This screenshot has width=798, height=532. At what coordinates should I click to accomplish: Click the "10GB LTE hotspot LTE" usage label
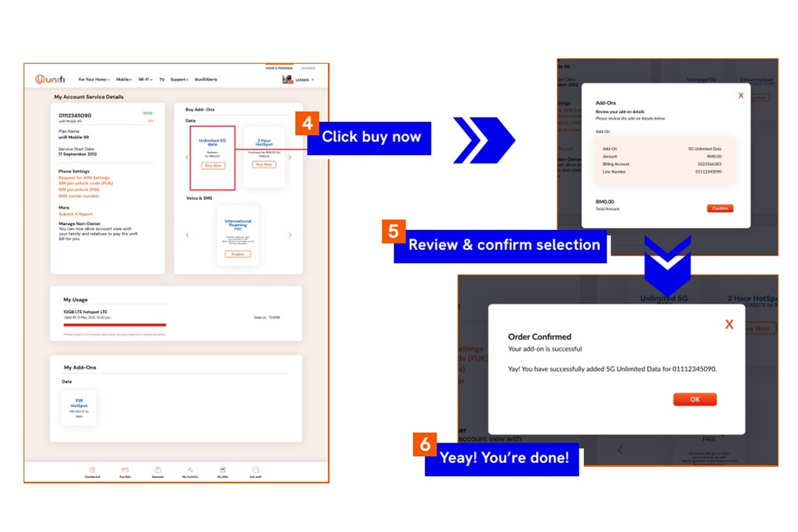point(85,311)
